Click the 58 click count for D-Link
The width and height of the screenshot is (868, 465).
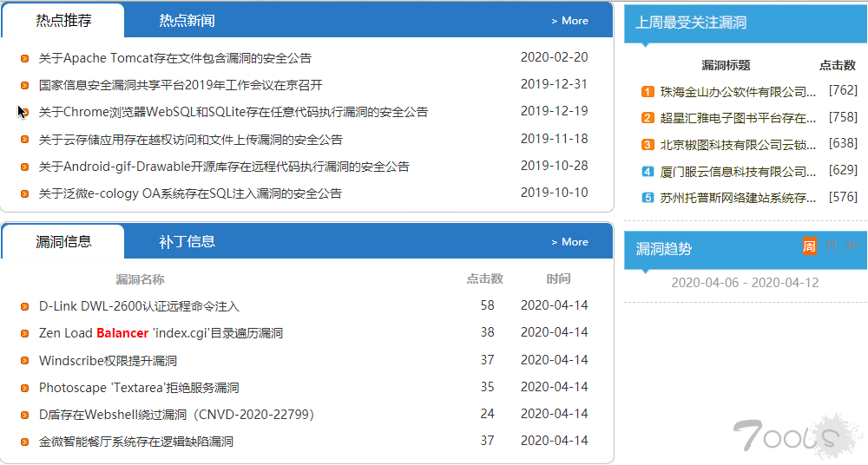[x=487, y=305]
